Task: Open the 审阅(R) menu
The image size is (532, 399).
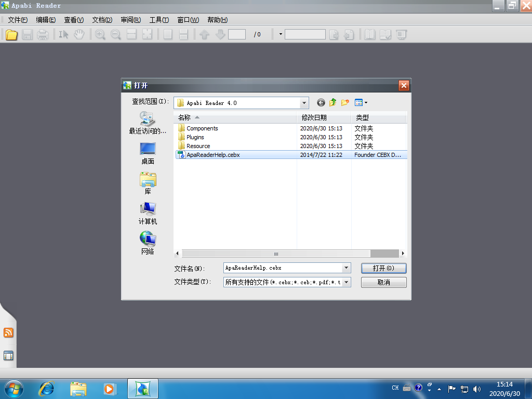Action: (130, 20)
